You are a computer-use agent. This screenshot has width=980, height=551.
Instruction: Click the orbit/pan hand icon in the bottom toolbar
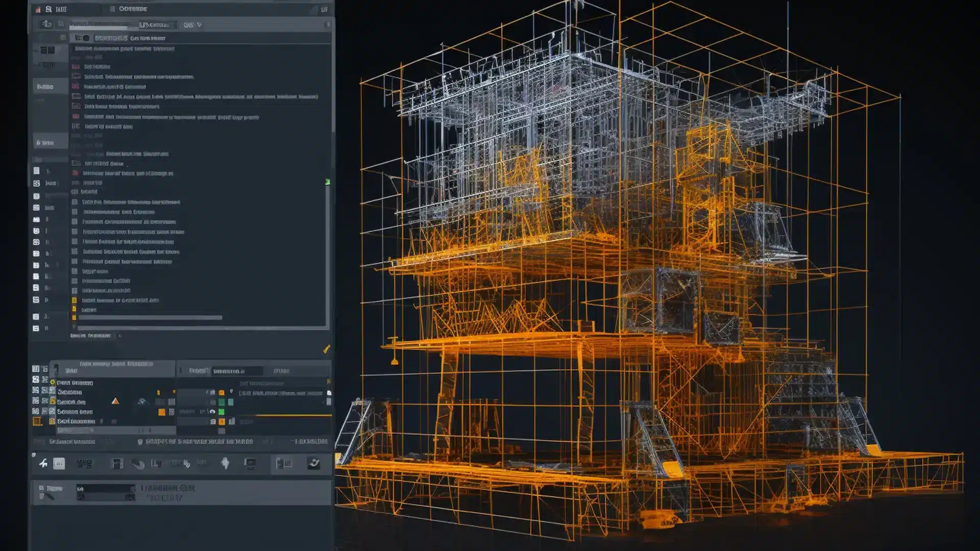point(138,463)
